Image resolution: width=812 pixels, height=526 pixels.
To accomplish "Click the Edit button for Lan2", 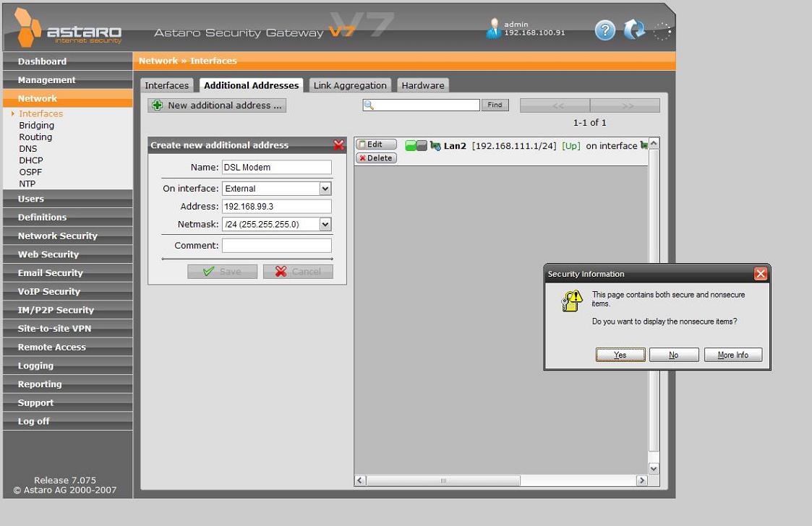I will [376, 145].
